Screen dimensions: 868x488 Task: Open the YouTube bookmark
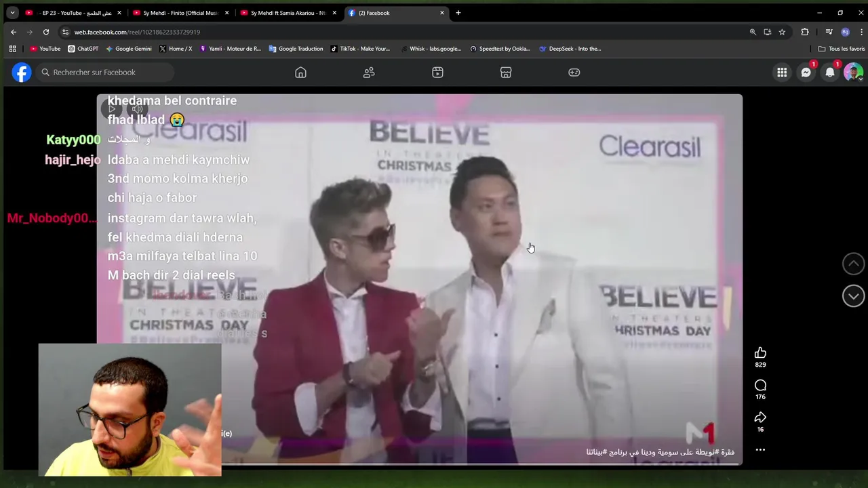45,49
